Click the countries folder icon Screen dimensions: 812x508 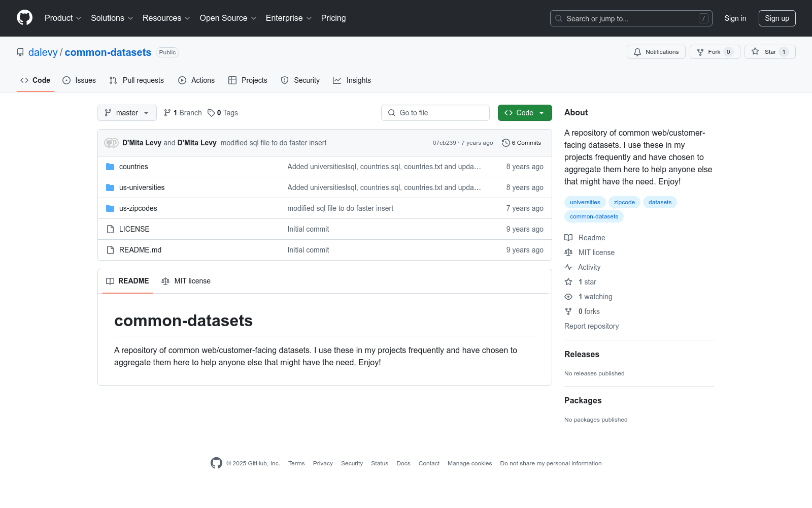(110, 167)
